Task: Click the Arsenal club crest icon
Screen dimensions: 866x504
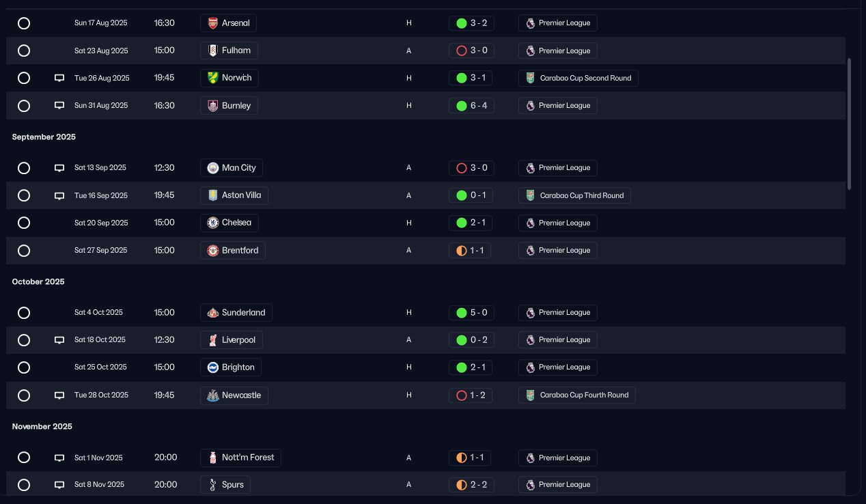Action: (x=213, y=23)
